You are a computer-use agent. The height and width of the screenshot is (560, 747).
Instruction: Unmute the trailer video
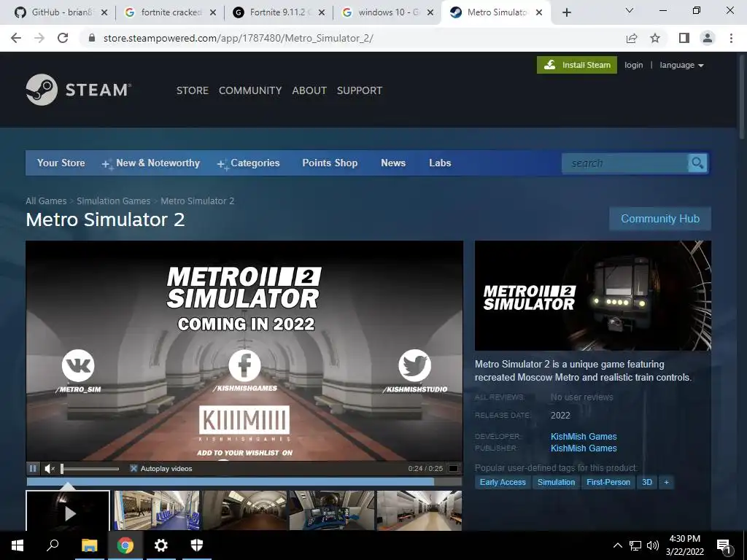pos(50,469)
